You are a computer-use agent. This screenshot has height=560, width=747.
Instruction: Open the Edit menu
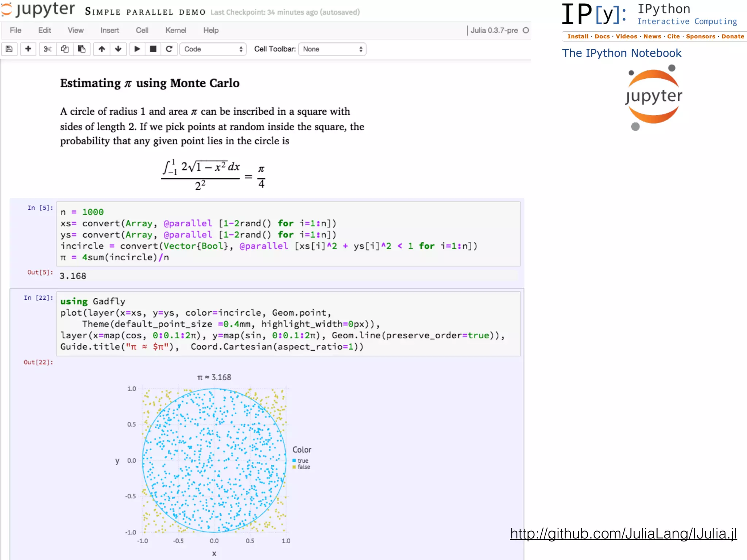(44, 30)
